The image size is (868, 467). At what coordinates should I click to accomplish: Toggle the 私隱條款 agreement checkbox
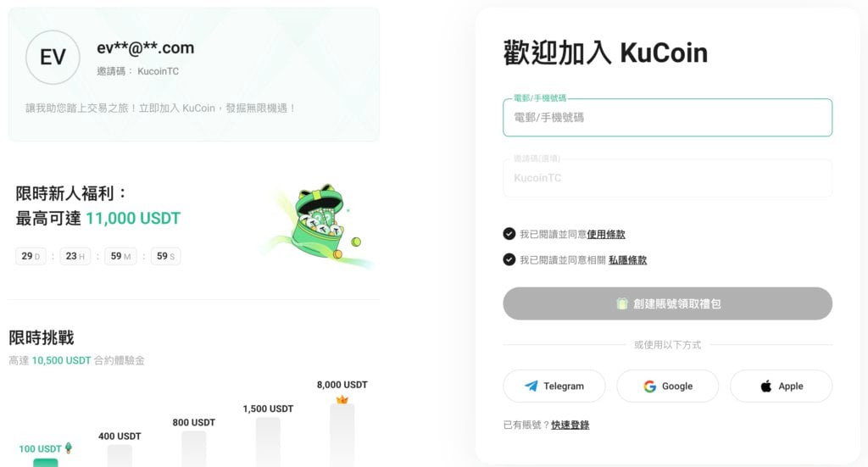pyautogui.click(x=509, y=259)
